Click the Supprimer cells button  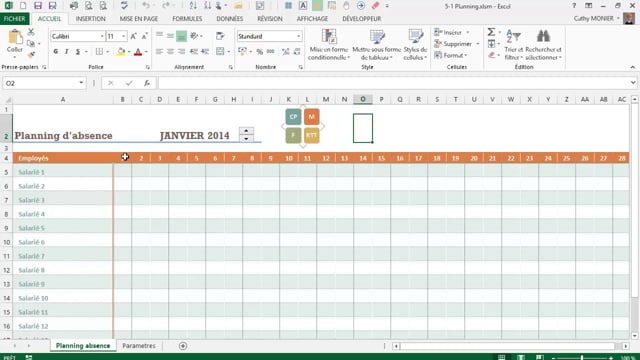(x=457, y=44)
